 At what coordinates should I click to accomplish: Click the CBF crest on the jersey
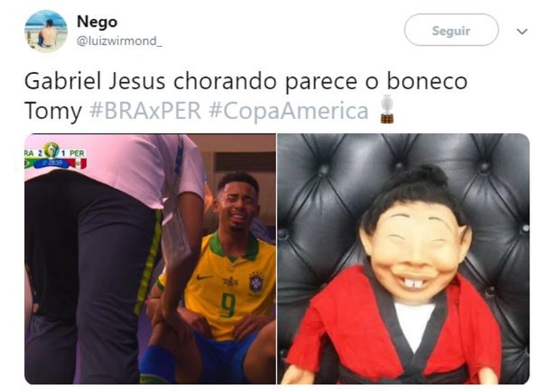[257, 282]
